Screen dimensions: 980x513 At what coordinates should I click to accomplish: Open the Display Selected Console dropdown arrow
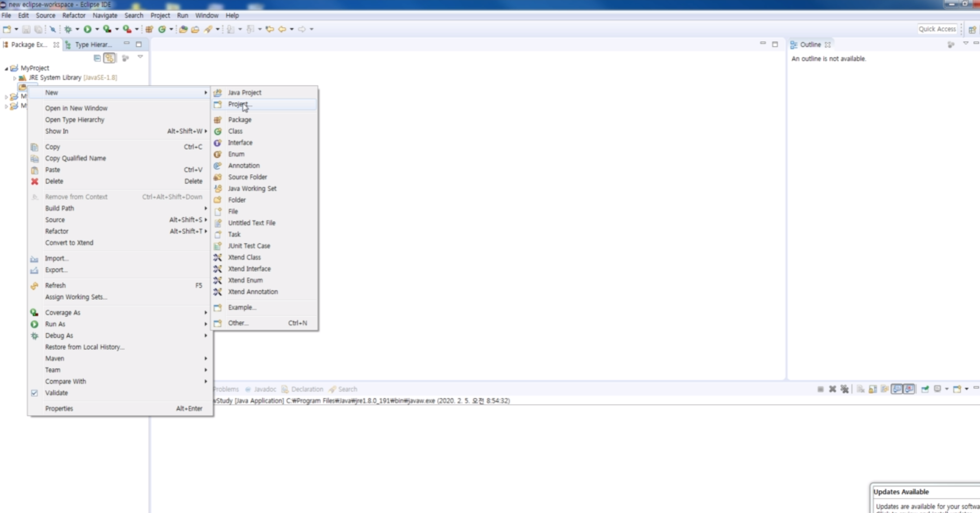(x=947, y=389)
